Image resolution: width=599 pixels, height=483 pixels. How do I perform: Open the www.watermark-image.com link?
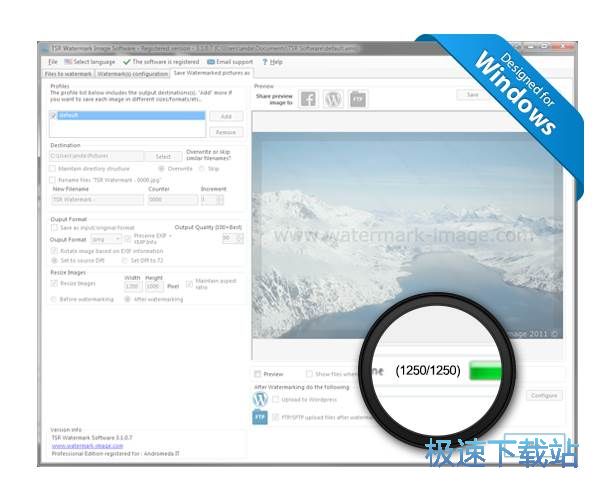(x=87, y=446)
